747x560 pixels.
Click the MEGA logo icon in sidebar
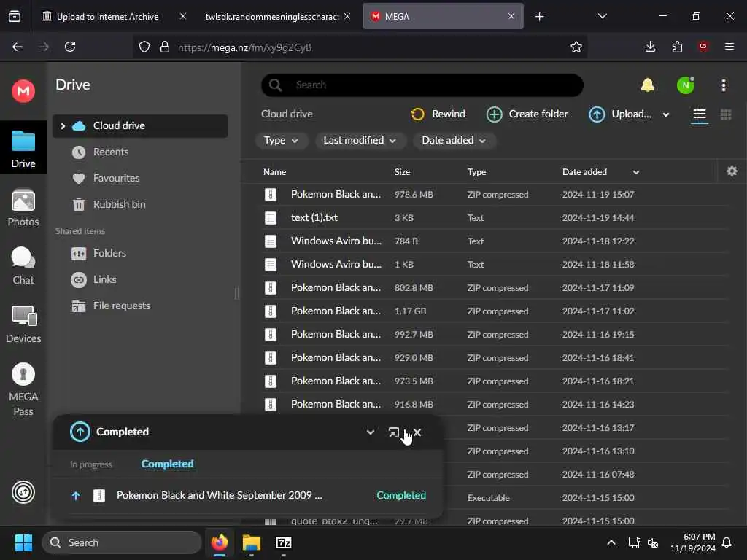click(x=23, y=90)
